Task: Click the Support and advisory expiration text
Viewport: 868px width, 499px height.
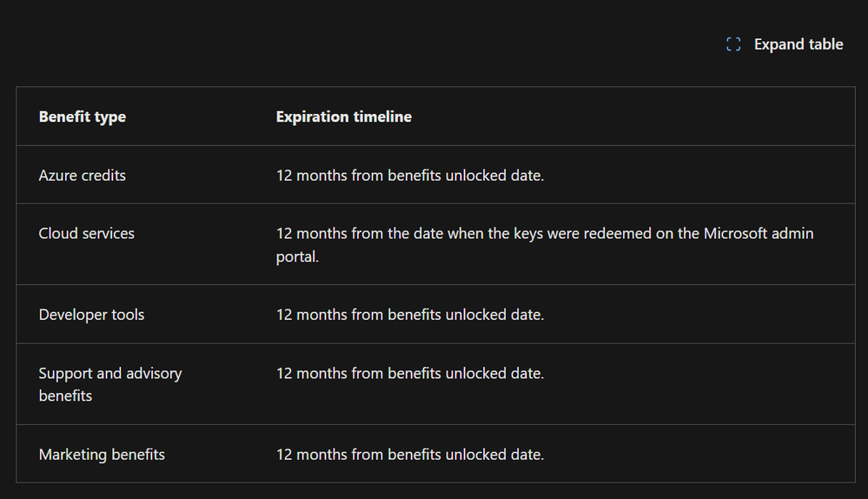Action: [x=410, y=374]
